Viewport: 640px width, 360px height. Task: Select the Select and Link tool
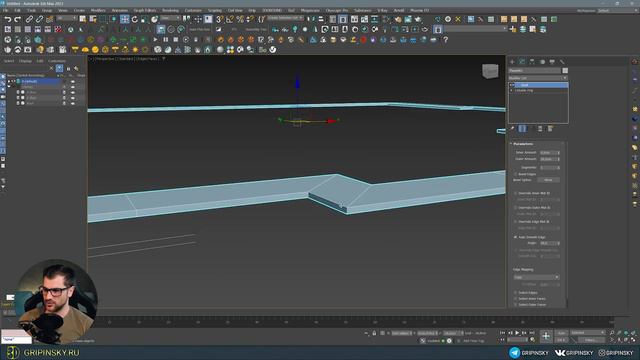tap(29, 19)
